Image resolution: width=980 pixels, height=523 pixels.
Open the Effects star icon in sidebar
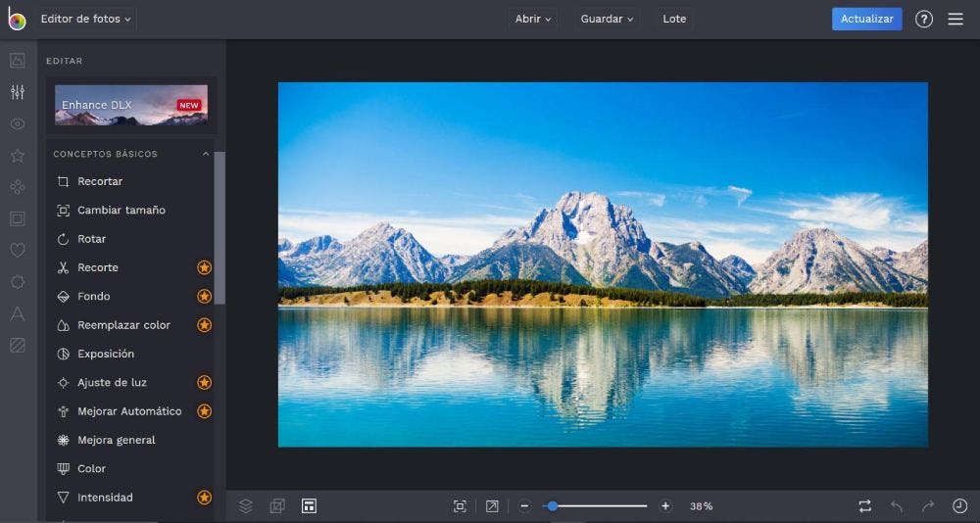coord(17,156)
